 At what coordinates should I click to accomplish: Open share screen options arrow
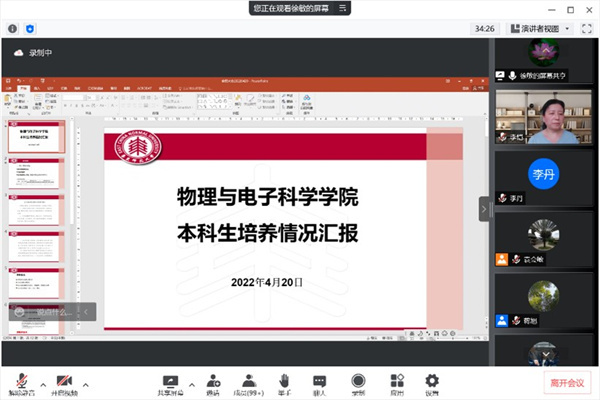[x=190, y=384]
